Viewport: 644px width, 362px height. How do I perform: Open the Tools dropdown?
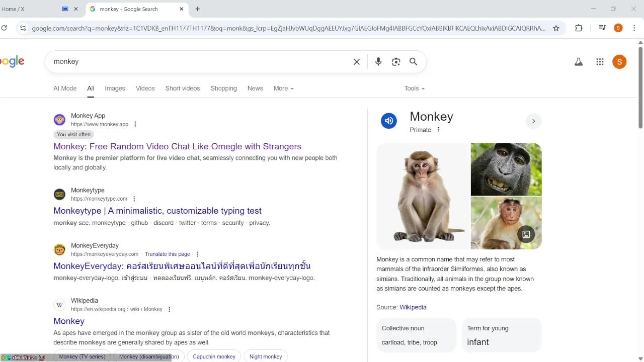pyautogui.click(x=414, y=88)
